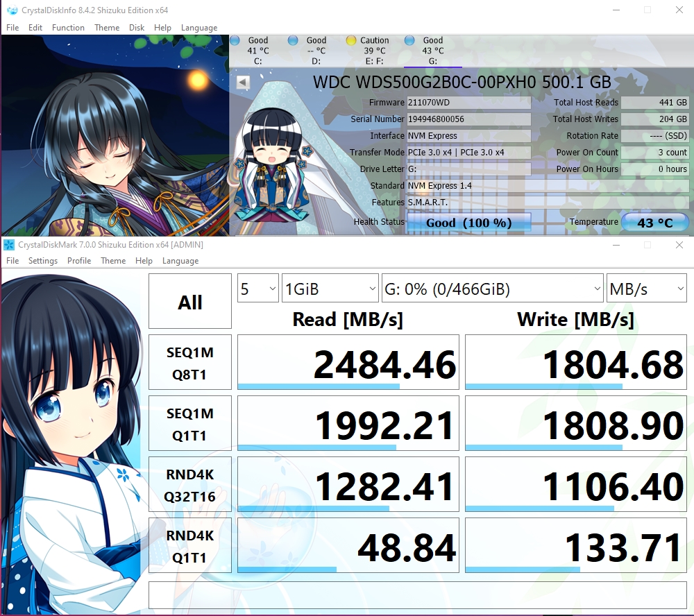Click the RND4K Q32T16 write result 1106.40
Screen dimensions: 694x616
pyautogui.click(x=576, y=485)
